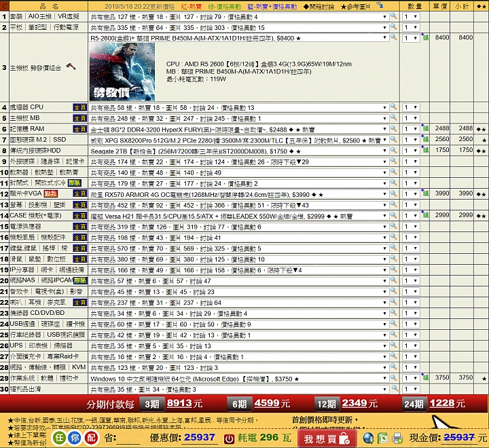The height and width of the screenshot is (448, 489).
Task: Click magnifier icon in 顯示卡VGA row
Action: click(393, 193)
